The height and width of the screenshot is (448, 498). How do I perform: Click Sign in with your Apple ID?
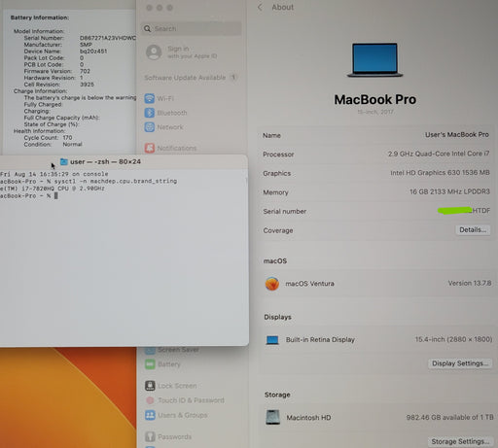click(192, 52)
